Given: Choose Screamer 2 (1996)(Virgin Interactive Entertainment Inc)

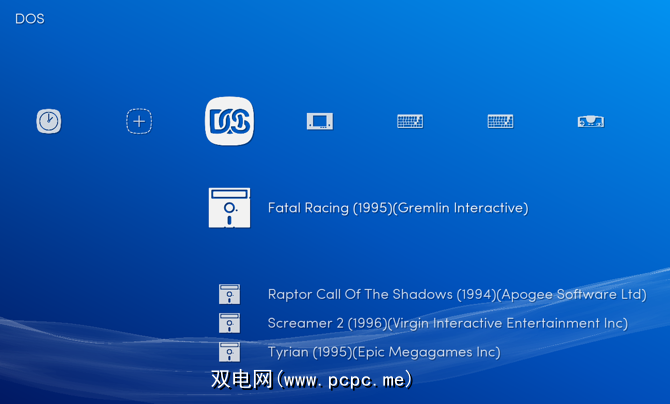Looking at the screenshot, I should 447,323.
